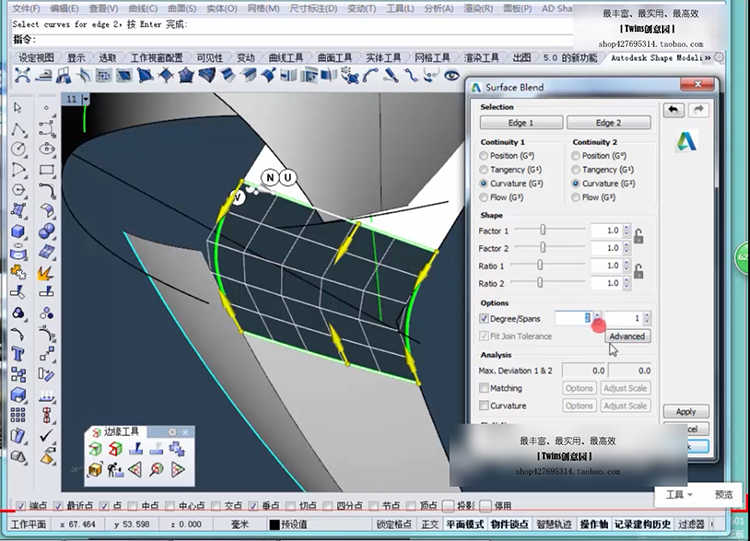
Task: Open the 曲线(C) menu
Action: [x=145, y=9]
